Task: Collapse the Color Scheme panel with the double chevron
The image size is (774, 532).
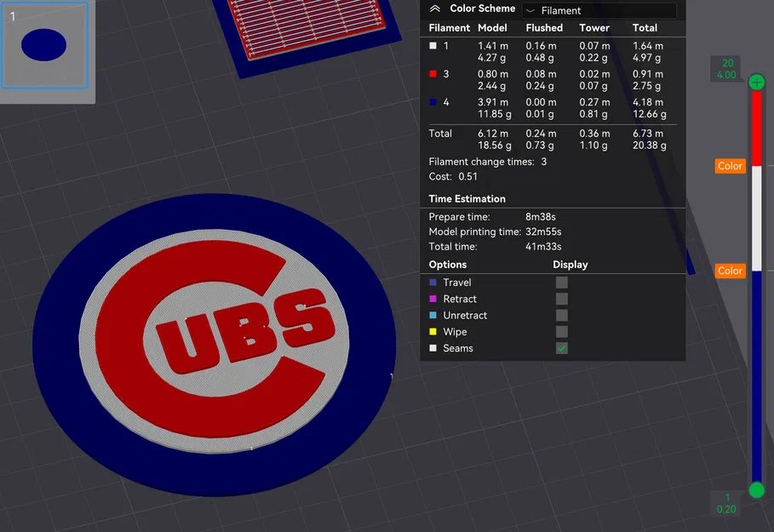Action: pos(435,9)
